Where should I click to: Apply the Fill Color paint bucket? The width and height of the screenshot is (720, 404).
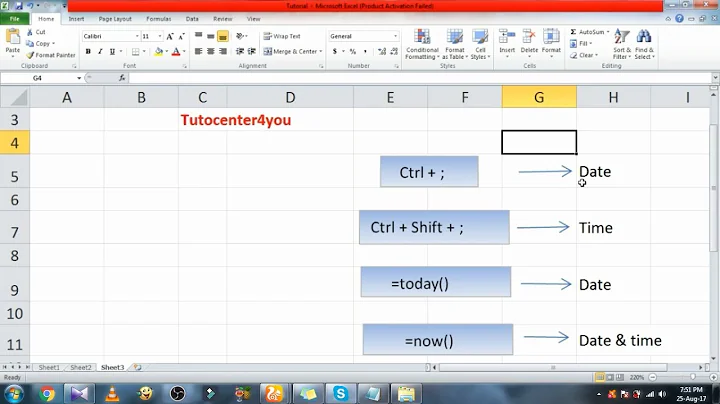pyautogui.click(x=158, y=51)
